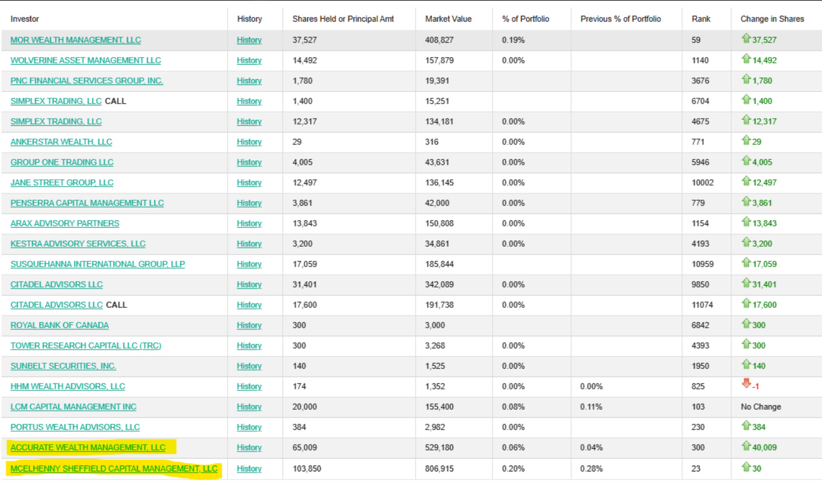Click green up arrow in Kestra Advisory row

pyautogui.click(x=746, y=242)
